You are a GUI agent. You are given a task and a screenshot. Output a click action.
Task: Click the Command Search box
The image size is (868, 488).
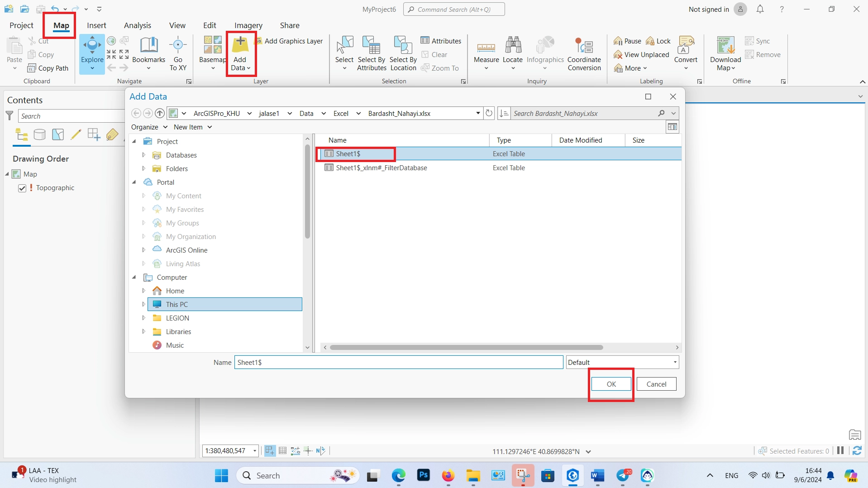[454, 9]
